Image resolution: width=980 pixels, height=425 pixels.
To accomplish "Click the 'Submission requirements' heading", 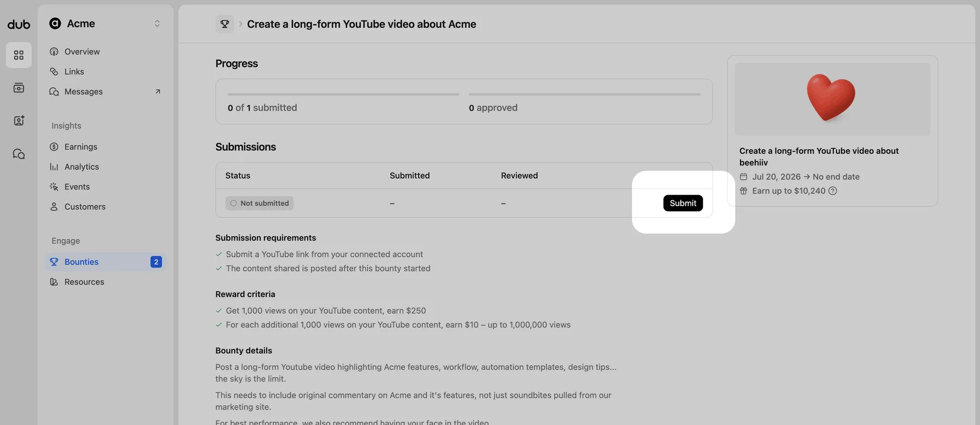I will (265, 238).
